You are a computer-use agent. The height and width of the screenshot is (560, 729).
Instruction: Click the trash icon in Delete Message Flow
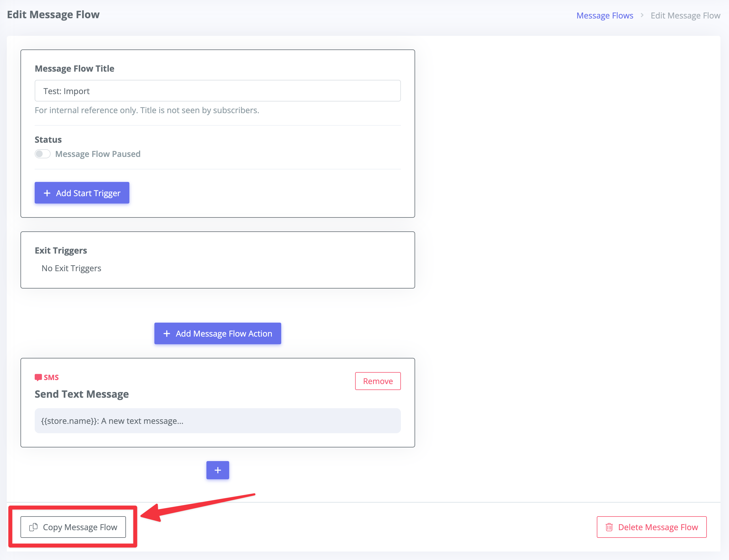(609, 527)
